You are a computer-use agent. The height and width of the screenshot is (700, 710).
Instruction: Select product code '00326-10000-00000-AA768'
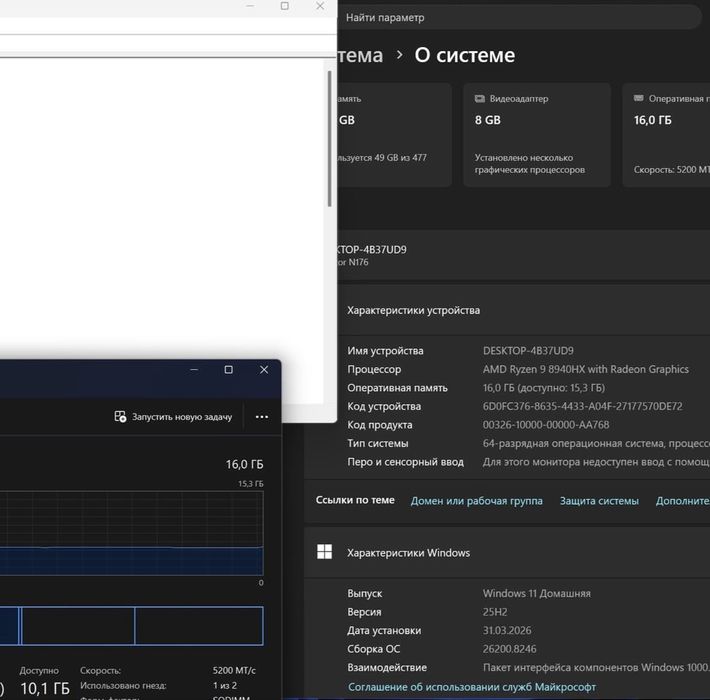point(546,425)
